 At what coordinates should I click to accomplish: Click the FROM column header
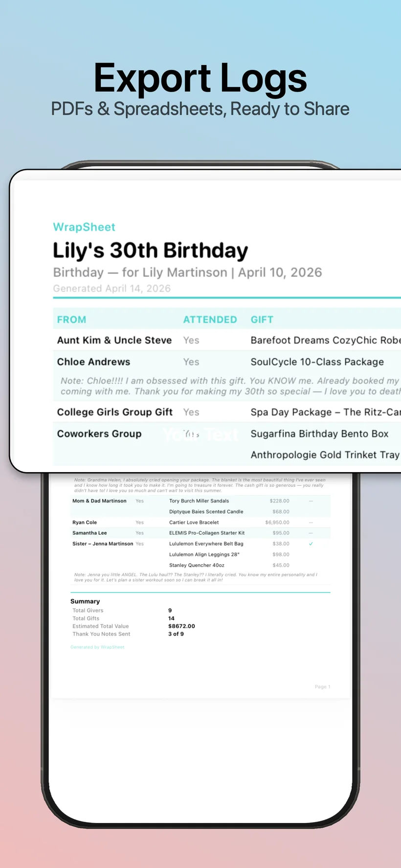(x=72, y=320)
